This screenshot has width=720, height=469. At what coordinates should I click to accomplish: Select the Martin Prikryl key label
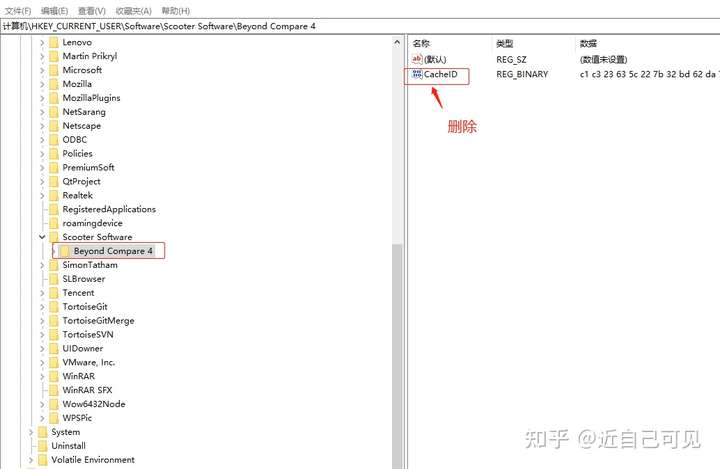tap(90, 56)
